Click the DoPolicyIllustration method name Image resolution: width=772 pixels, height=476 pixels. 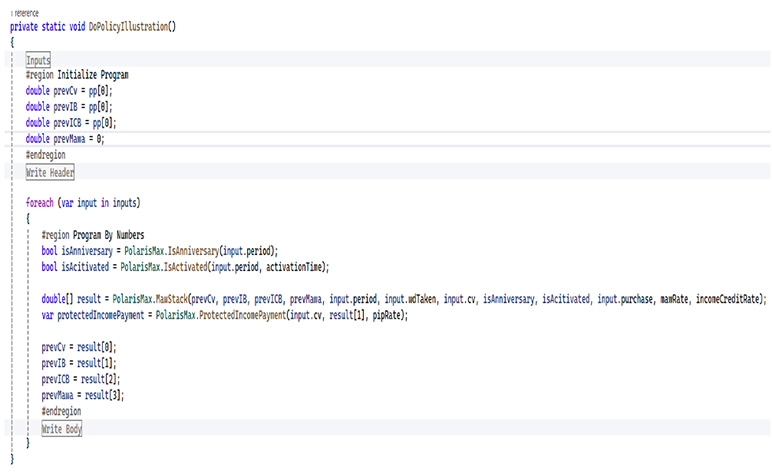[x=127, y=27]
